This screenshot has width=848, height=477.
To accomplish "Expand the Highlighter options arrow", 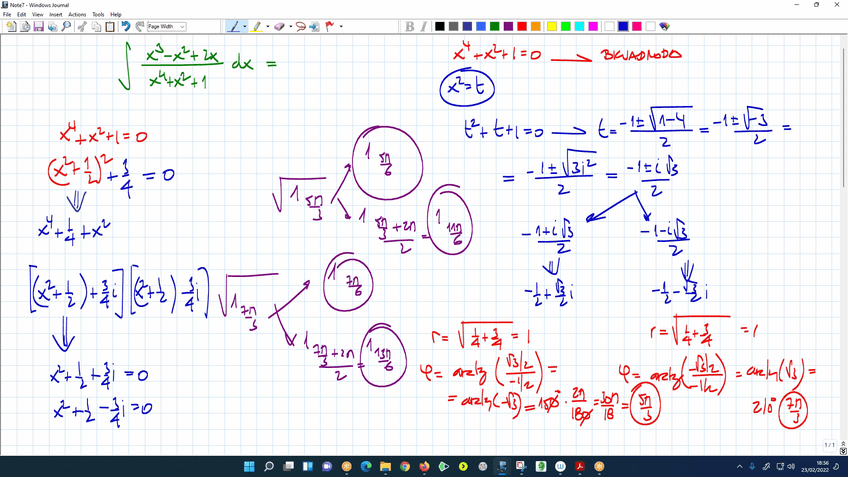I will point(267,26).
